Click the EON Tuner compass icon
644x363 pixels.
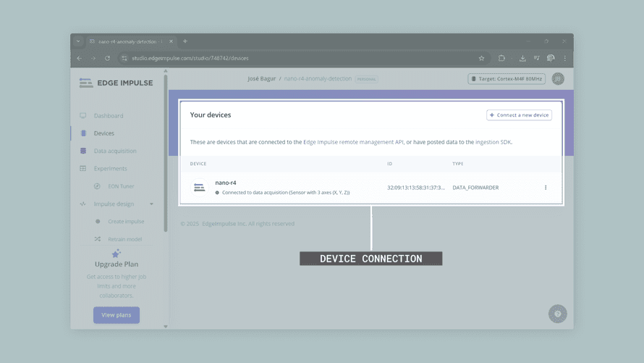tap(97, 186)
